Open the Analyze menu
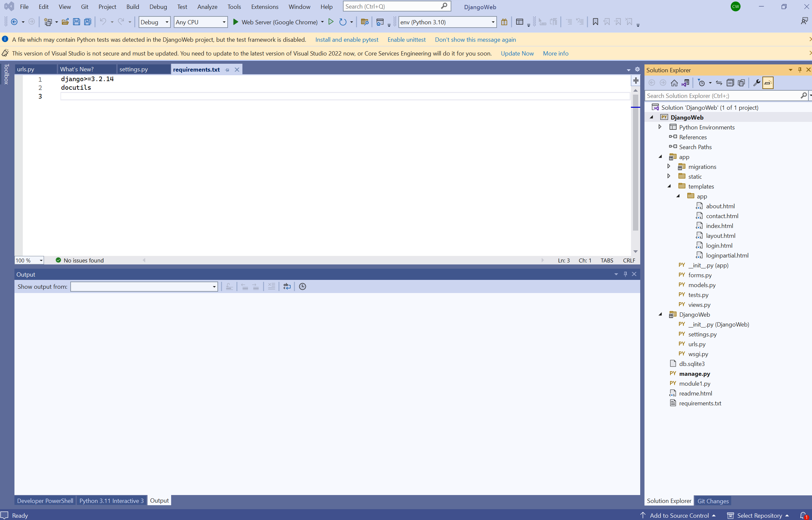Screen dimensions: 812x520 point(207,7)
